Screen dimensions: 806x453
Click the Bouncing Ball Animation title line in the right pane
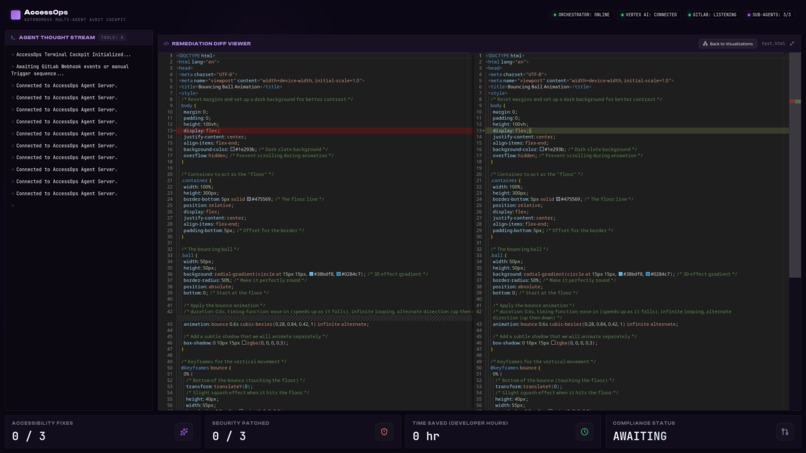[x=539, y=87]
